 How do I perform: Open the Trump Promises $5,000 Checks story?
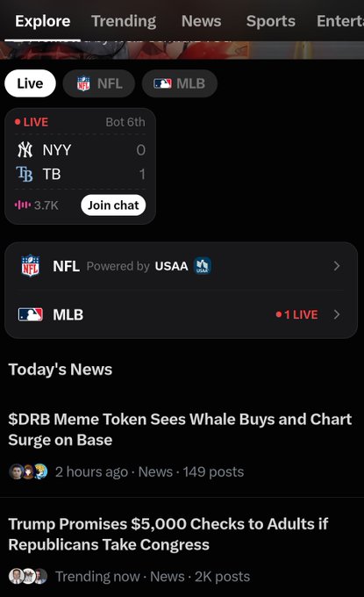(168, 534)
